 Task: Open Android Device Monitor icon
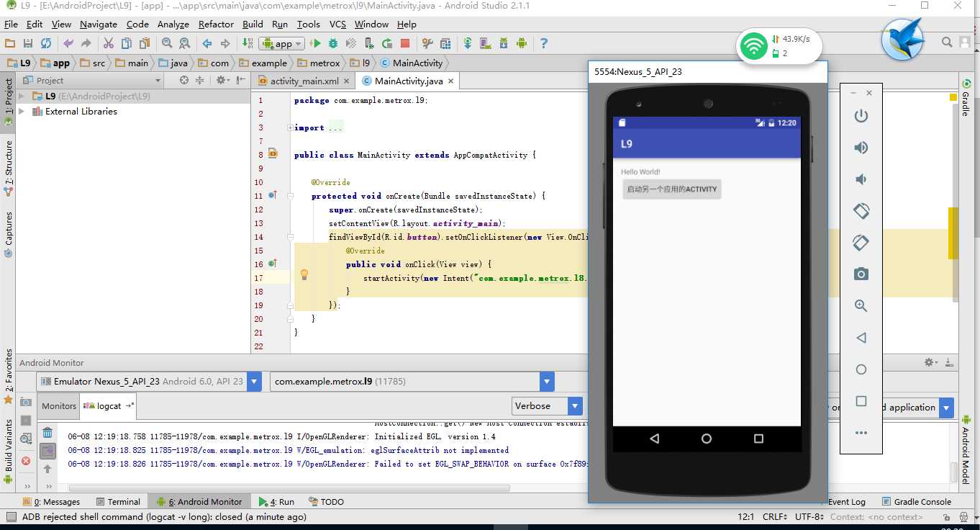(522, 43)
